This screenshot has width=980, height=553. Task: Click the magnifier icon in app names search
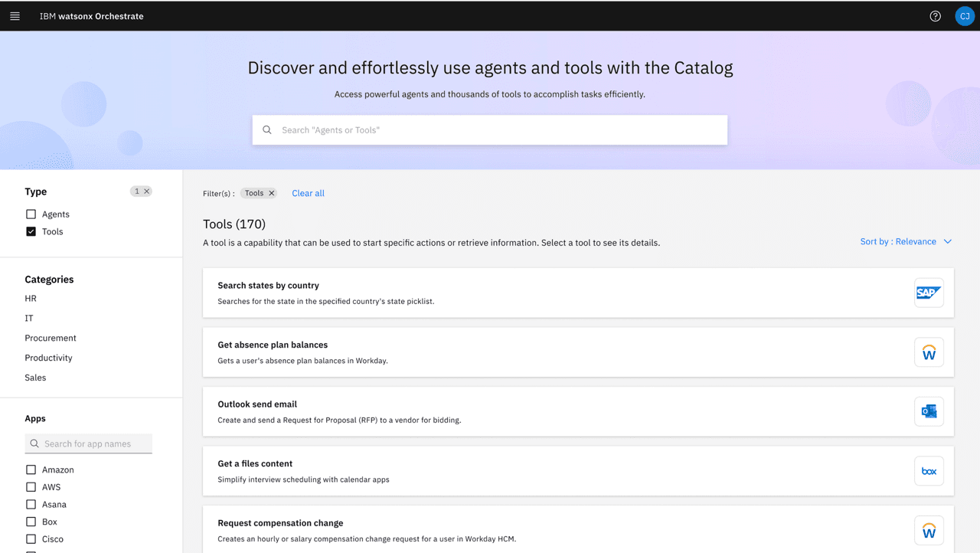34,443
